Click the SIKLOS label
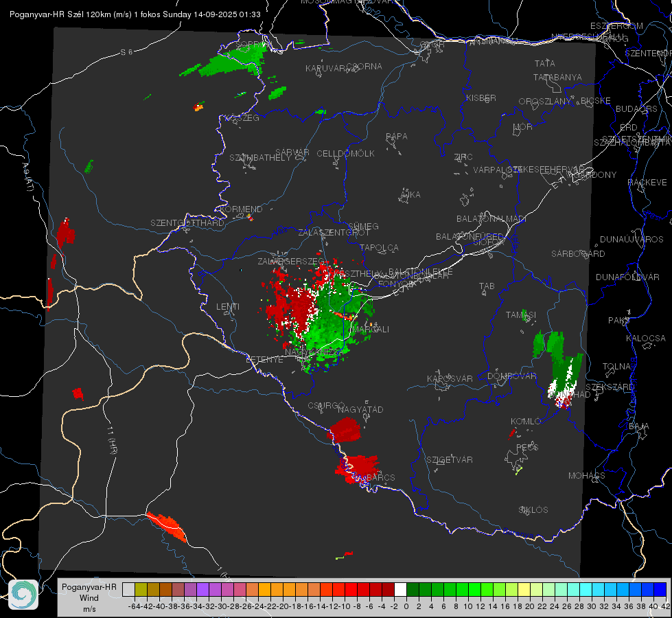Viewport: 672px width, 618px height. 533,510
